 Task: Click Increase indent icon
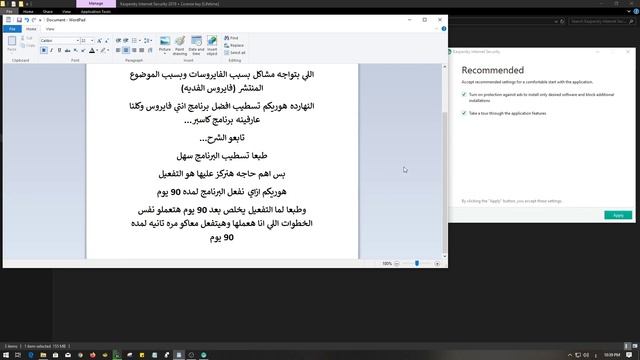click(x=126, y=40)
